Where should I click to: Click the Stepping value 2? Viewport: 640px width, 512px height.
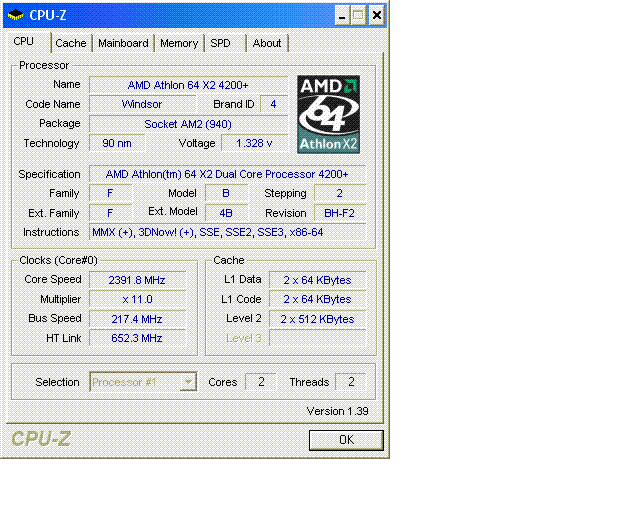click(340, 194)
